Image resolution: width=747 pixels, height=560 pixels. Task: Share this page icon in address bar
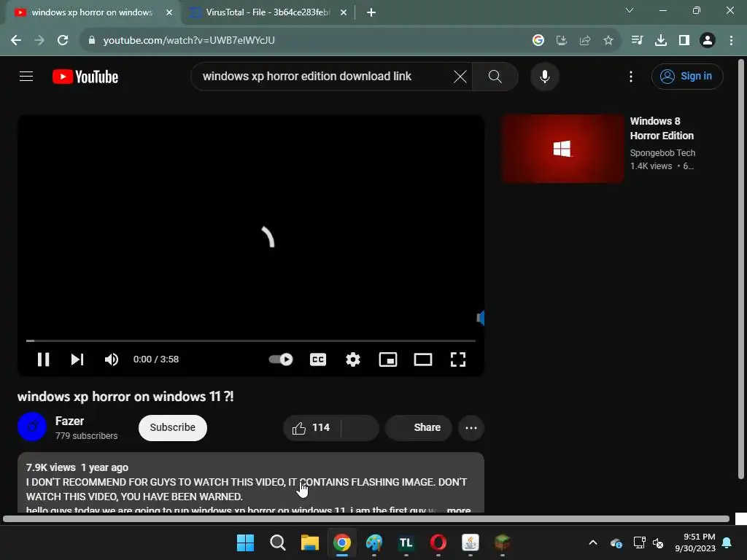pyautogui.click(x=585, y=40)
